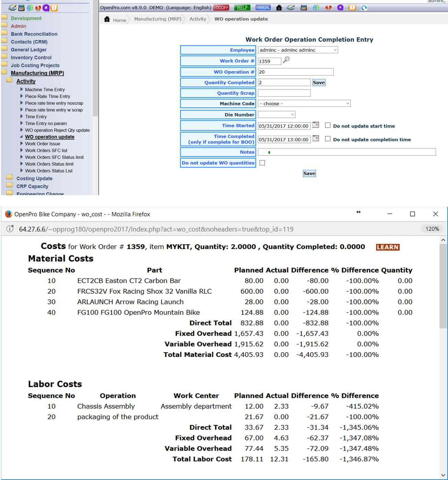
Task: Click Save button below the form
Action: pyautogui.click(x=309, y=174)
